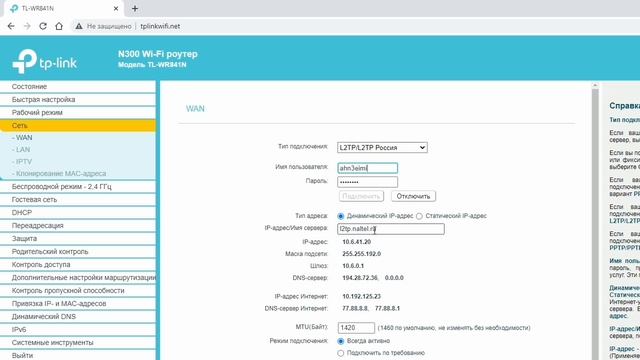640x360 pixels.
Task: Click the username field
Action: click(x=367, y=168)
